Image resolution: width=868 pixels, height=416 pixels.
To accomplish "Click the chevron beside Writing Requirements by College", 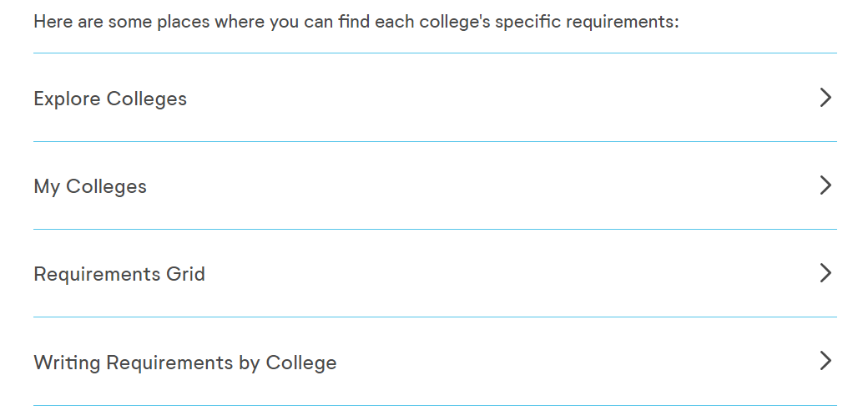I will pos(825,361).
